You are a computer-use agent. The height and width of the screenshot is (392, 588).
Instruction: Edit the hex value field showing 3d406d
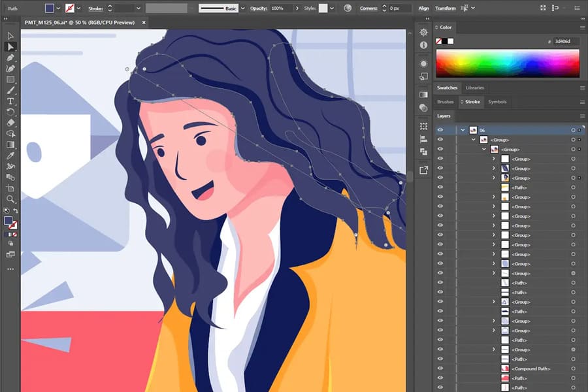(562, 41)
